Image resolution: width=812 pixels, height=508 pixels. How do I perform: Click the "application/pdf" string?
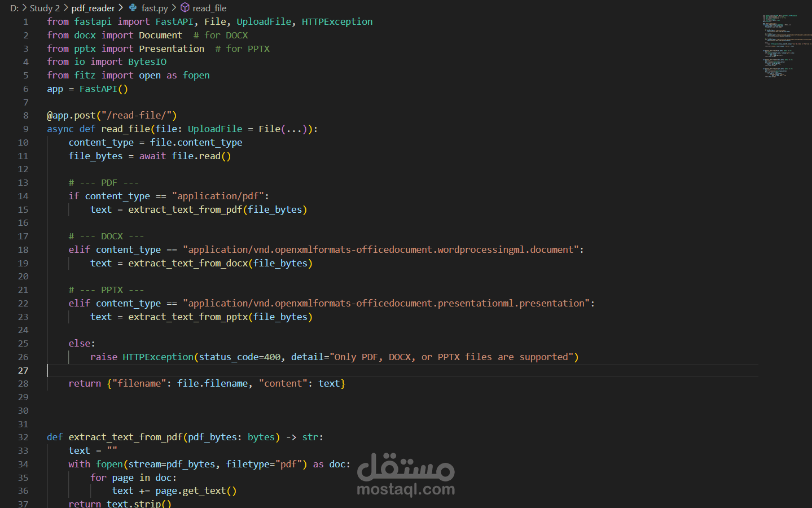pyautogui.click(x=218, y=196)
